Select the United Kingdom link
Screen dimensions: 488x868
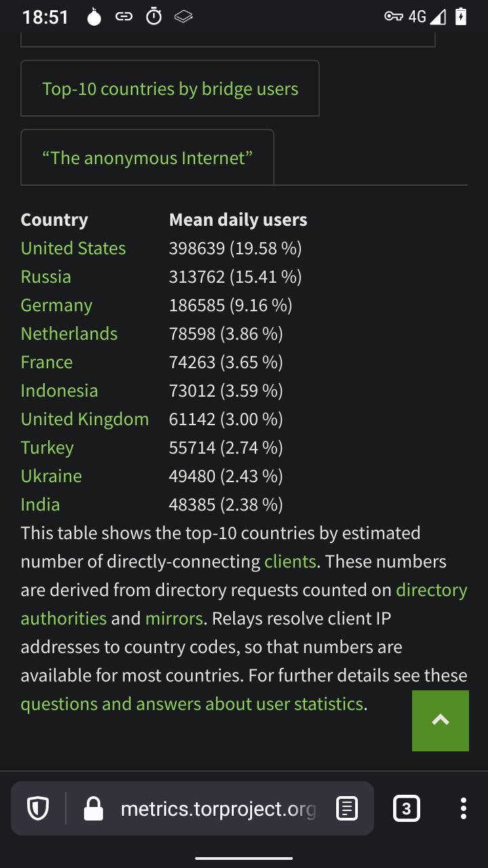[x=85, y=419]
